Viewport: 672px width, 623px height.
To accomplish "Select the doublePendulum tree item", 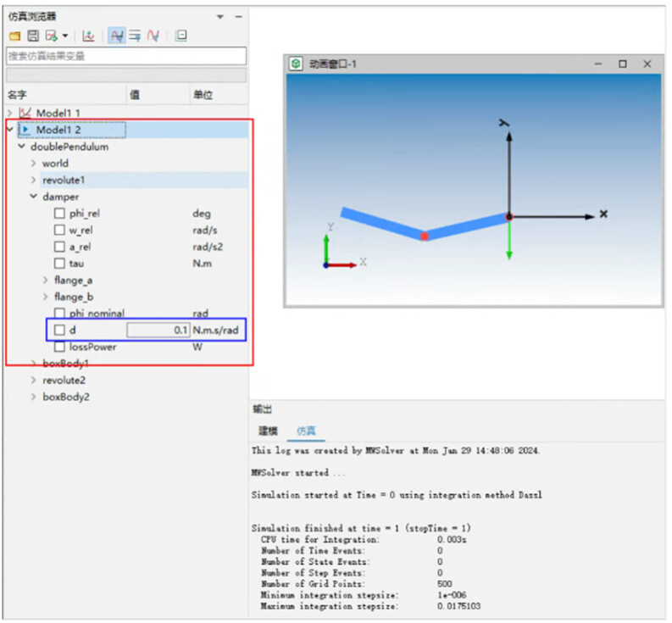I will [x=69, y=147].
